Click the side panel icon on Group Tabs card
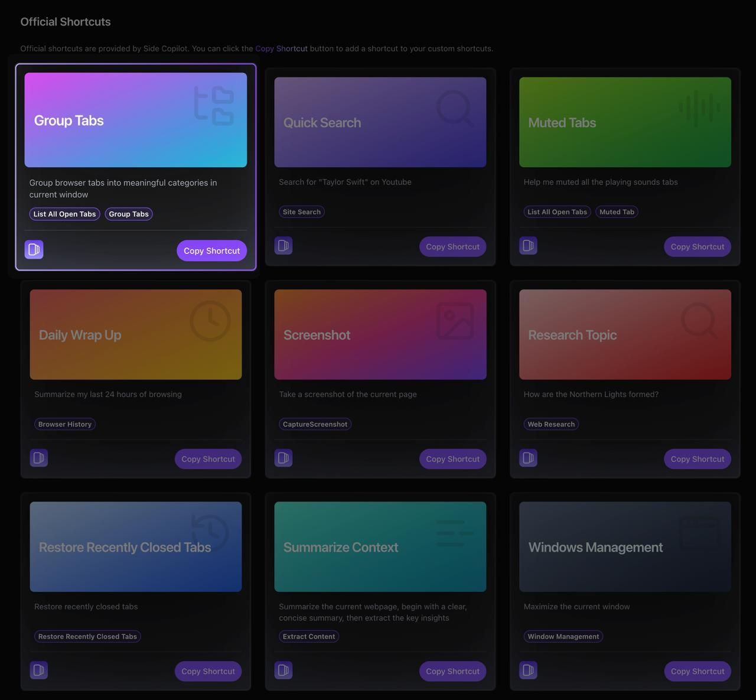This screenshot has width=756, height=700. coord(34,249)
